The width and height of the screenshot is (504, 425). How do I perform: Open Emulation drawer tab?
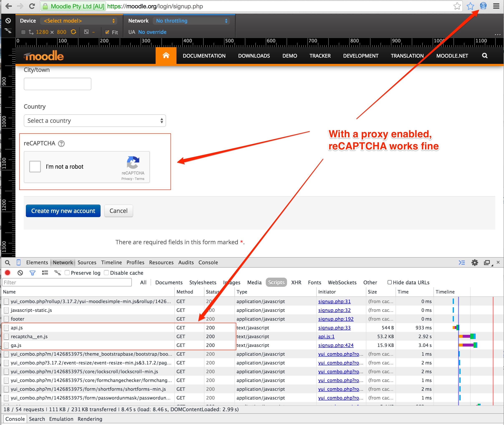click(61, 419)
